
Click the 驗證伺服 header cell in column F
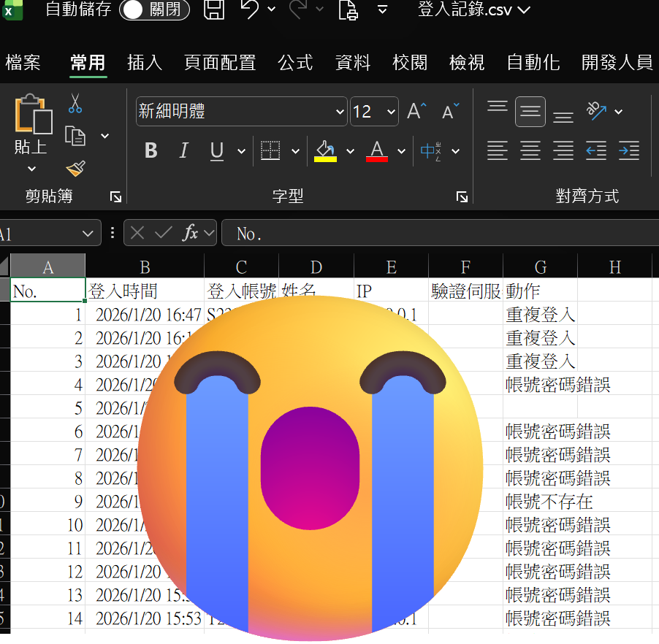[465, 291]
